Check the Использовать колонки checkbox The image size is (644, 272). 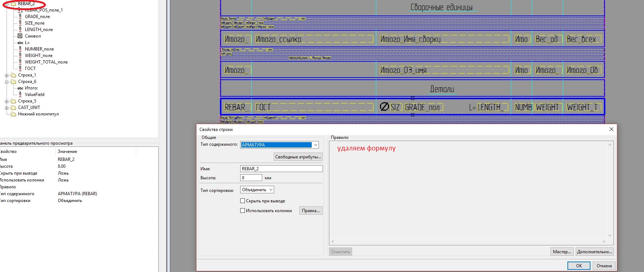coord(243,211)
